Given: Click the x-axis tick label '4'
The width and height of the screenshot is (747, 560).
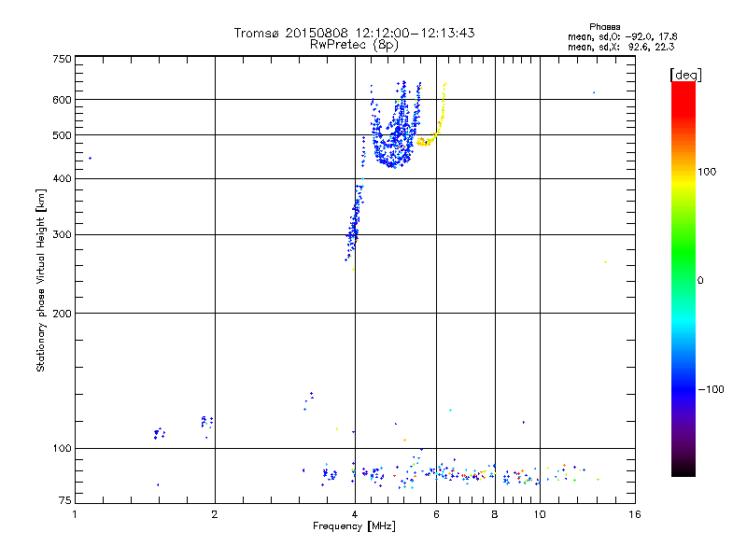Looking at the screenshot, I should 355,514.
